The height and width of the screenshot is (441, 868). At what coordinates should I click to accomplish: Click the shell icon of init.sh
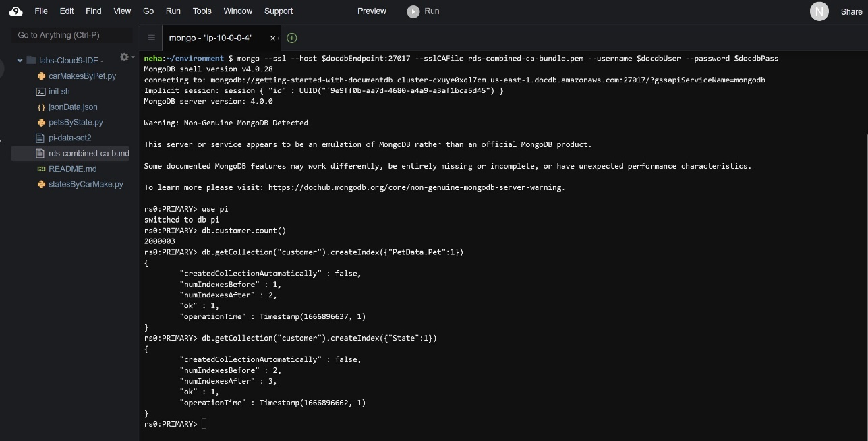[x=41, y=92]
